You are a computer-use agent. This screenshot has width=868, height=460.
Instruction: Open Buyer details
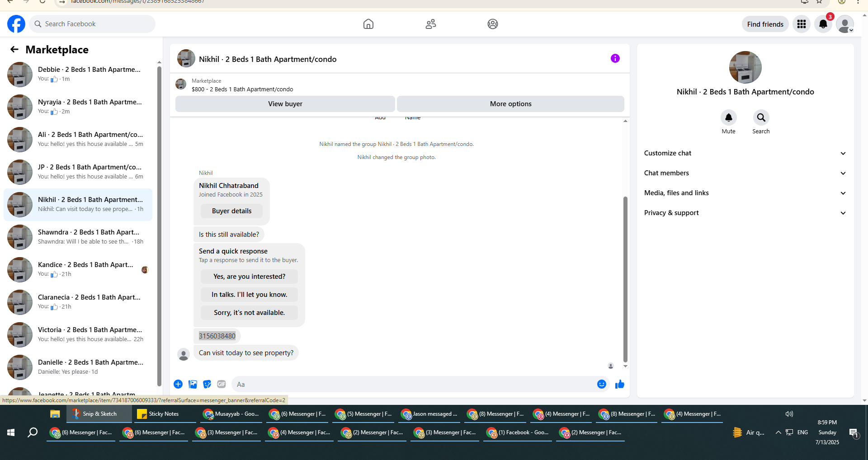(x=232, y=211)
